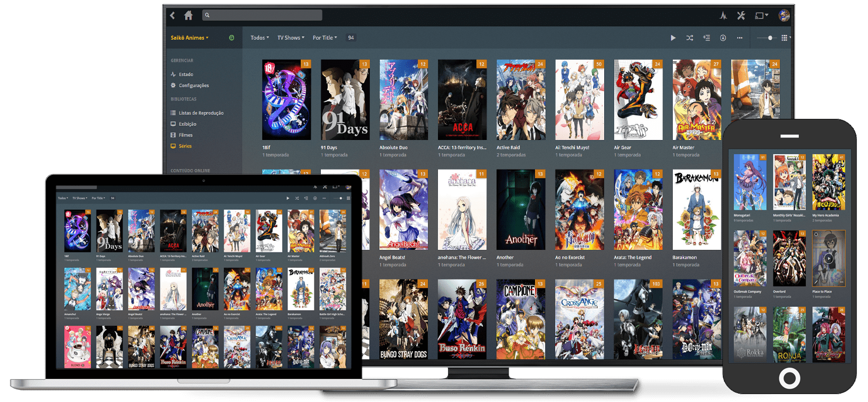Open Home via the TV house icon

coord(188,15)
